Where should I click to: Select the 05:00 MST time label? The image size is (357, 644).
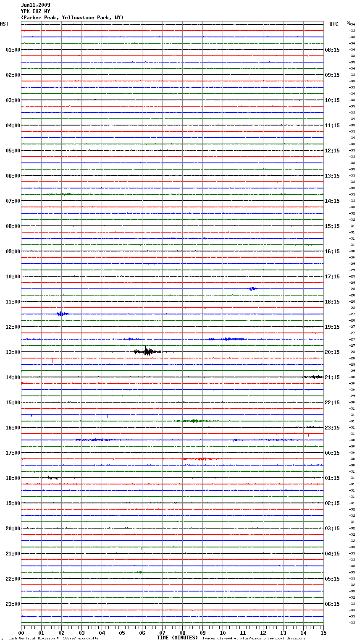click(x=13, y=151)
